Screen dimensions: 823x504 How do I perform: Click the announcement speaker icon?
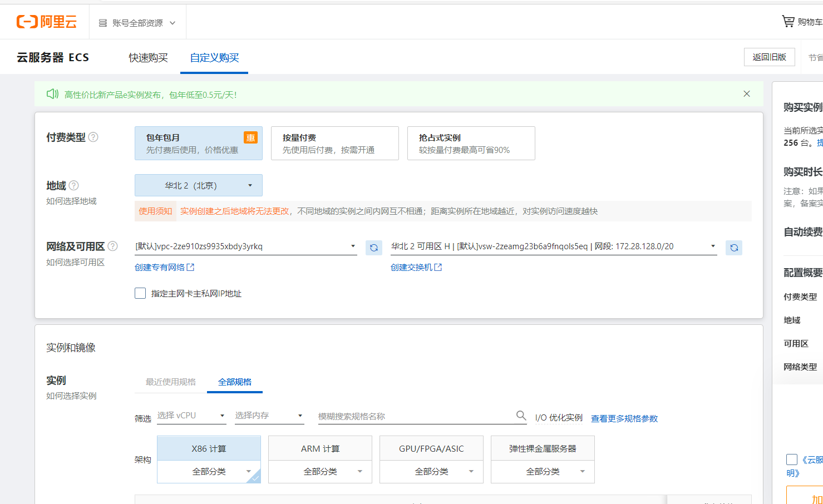point(52,94)
